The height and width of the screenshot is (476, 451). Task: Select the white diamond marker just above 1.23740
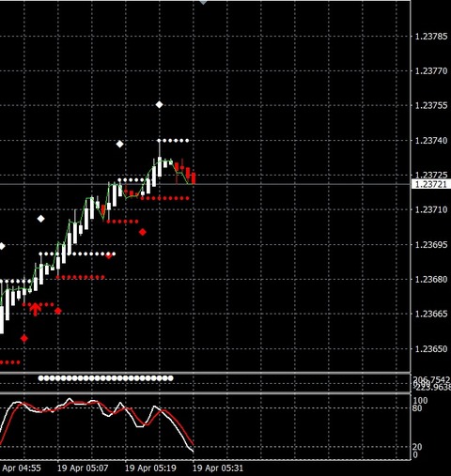119,144
